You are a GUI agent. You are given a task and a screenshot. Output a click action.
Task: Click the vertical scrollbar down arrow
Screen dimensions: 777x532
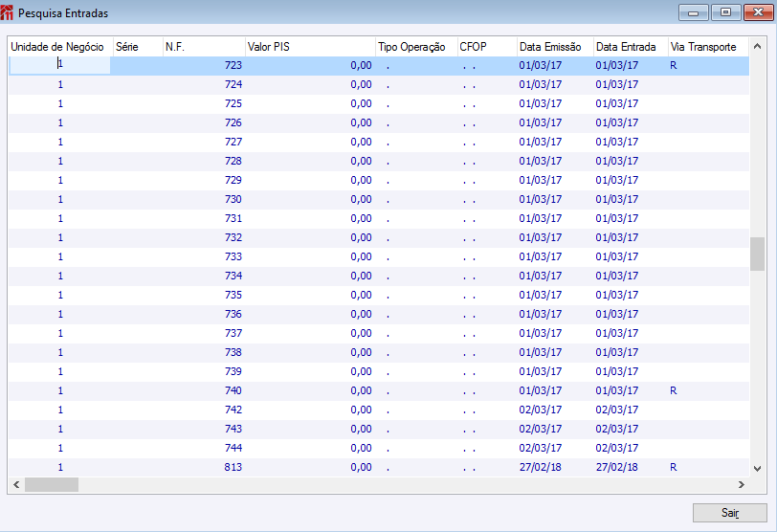click(x=757, y=468)
